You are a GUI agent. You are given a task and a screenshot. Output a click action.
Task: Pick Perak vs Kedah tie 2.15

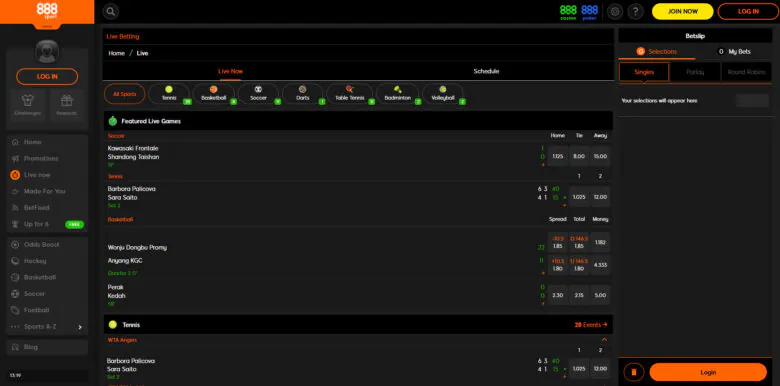(x=579, y=295)
